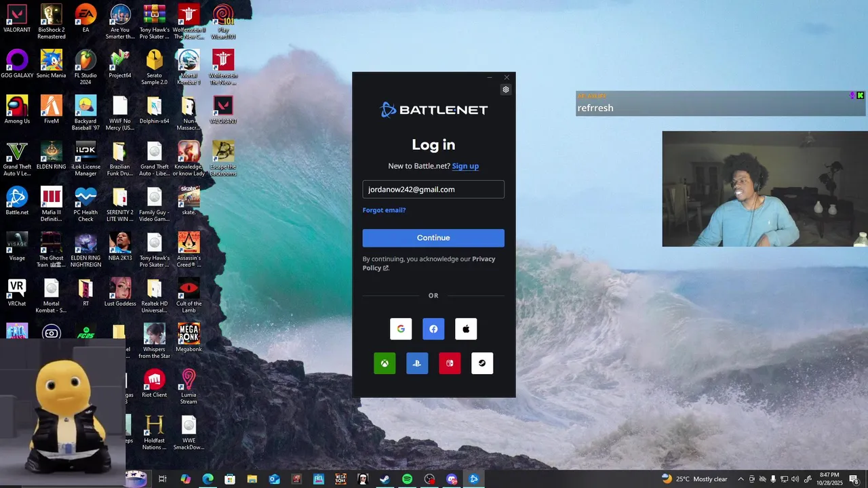The height and width of the screenshot is (488, 868).
Task: Select the Lumia Stream desktop icon
Action: (189, 386)
